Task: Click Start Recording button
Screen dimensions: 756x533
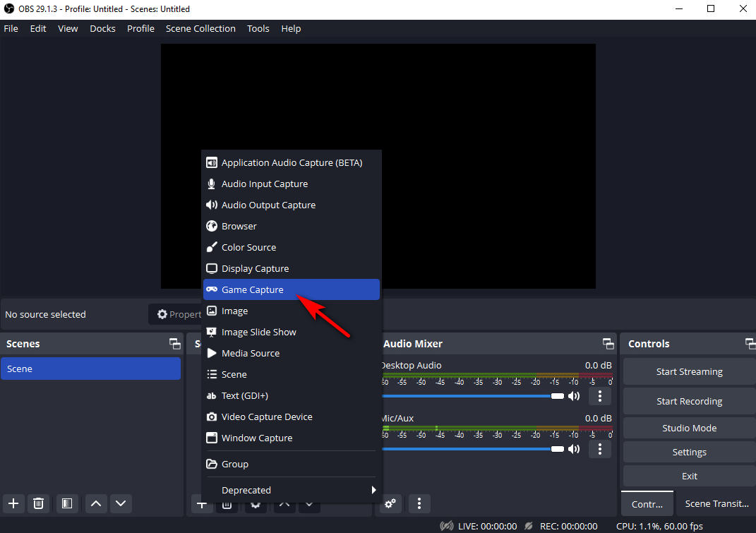Action: [x=690, y=401]
